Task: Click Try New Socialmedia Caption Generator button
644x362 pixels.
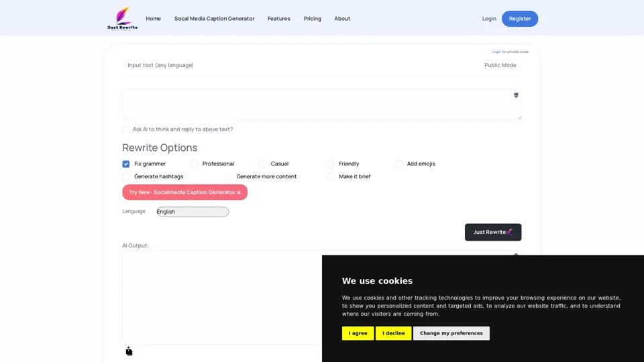Action: pos(184,192)
